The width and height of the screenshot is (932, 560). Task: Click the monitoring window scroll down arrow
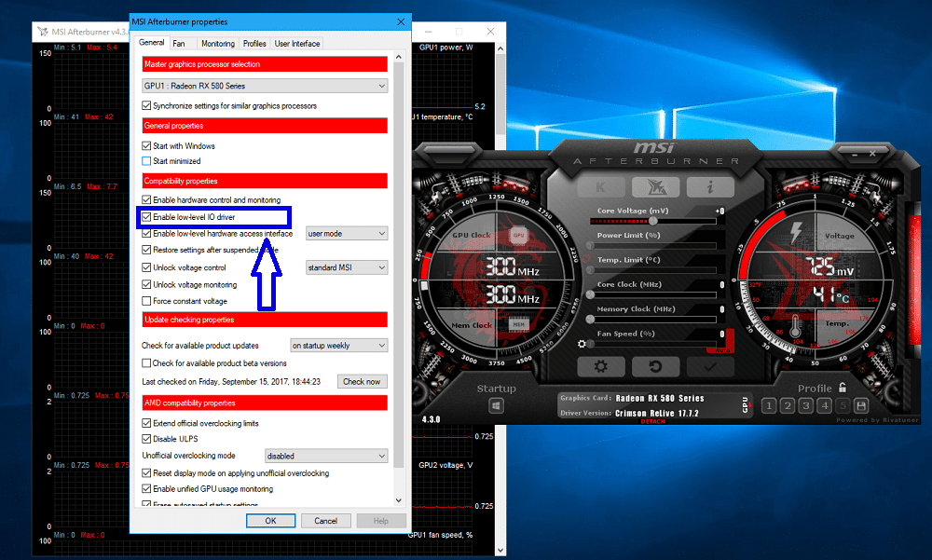(500, 551)
